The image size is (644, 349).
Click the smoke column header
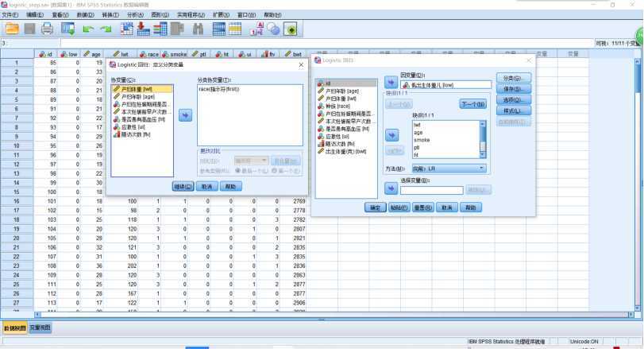click(175, 54)
